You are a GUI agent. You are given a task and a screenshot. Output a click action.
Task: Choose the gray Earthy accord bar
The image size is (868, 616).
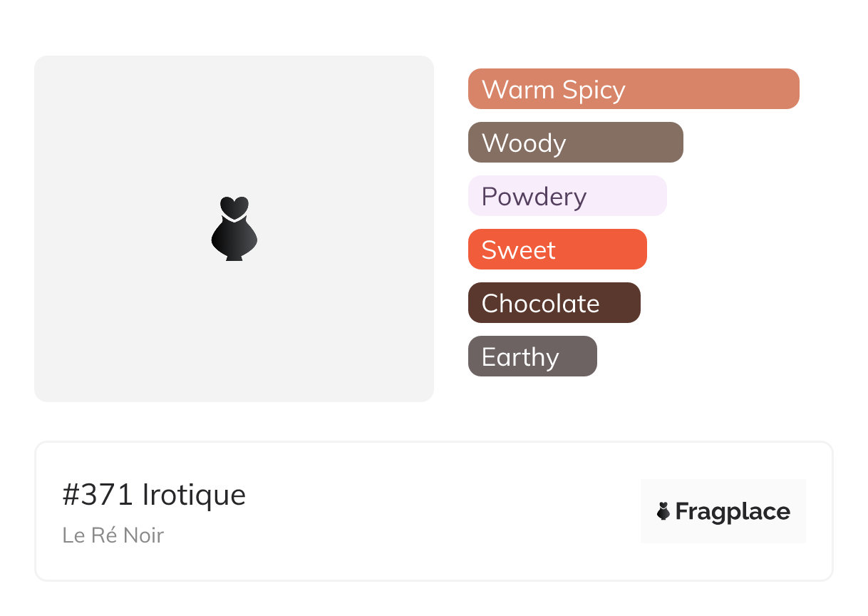[532, 356]
